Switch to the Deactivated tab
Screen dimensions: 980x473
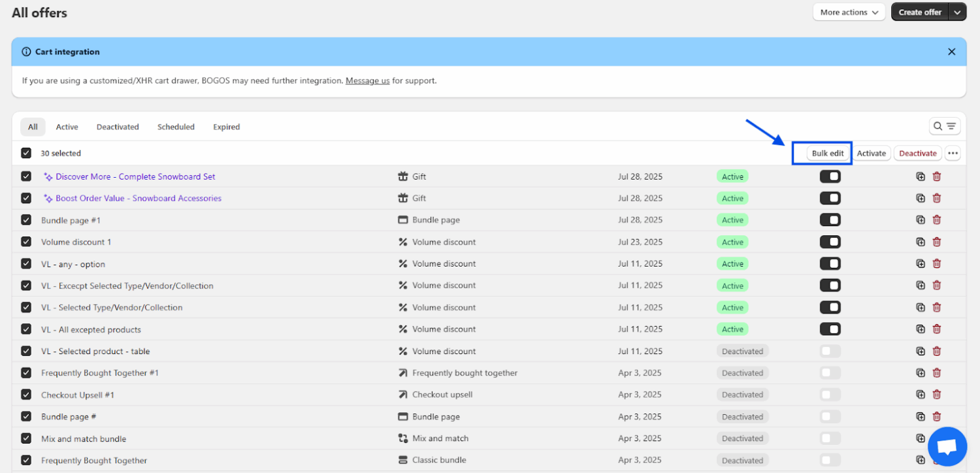tap(118, 127)
